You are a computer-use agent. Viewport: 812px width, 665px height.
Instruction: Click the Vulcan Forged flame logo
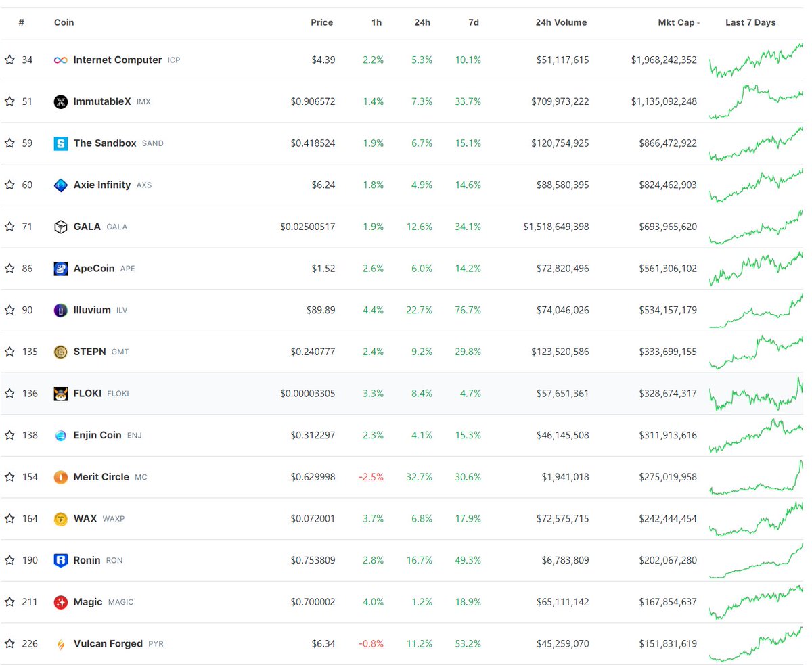[x=61, y=644]
